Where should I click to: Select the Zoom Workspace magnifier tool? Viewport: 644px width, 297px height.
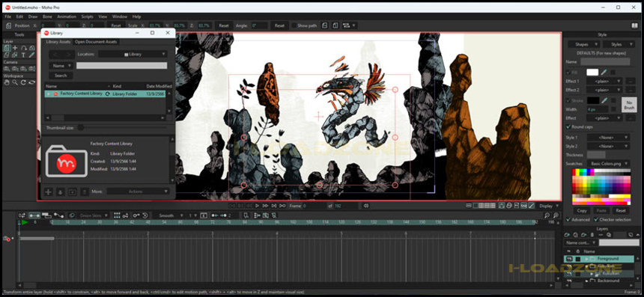15,82
